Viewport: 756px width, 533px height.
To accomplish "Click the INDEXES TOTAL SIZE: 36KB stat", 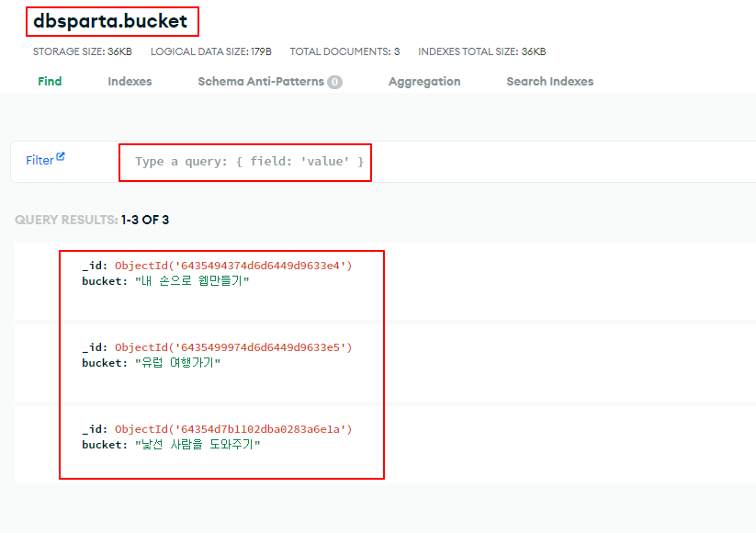I will (x=481, y=51).
